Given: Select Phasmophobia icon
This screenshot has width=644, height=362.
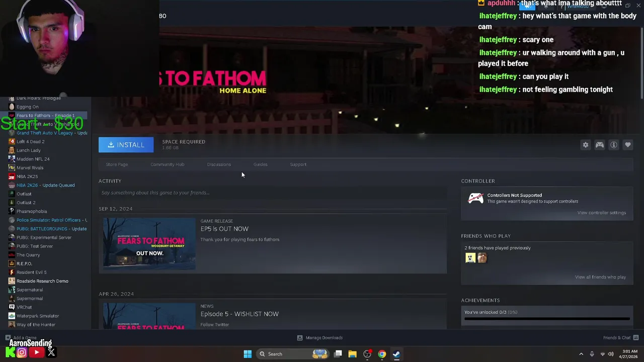Looking at the screenshot, I should click(12, 211).
